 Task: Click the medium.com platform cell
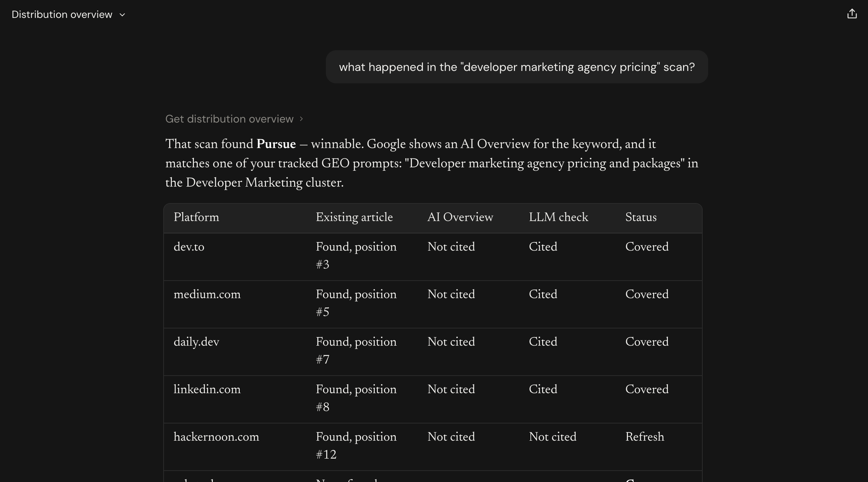click(x=207, y=294)
